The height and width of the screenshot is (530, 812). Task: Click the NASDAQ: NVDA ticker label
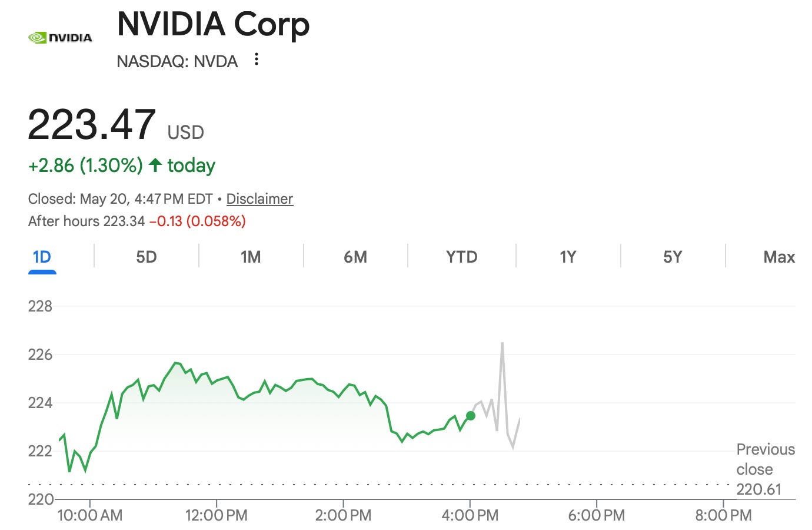click(177, 61)
